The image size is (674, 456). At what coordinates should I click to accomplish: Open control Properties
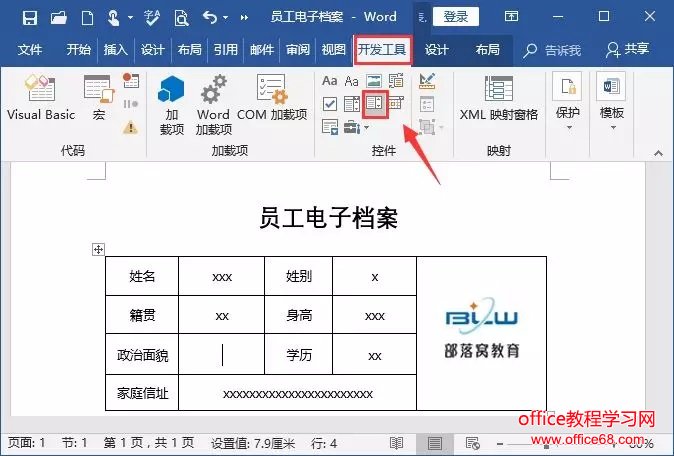[427, 104]
